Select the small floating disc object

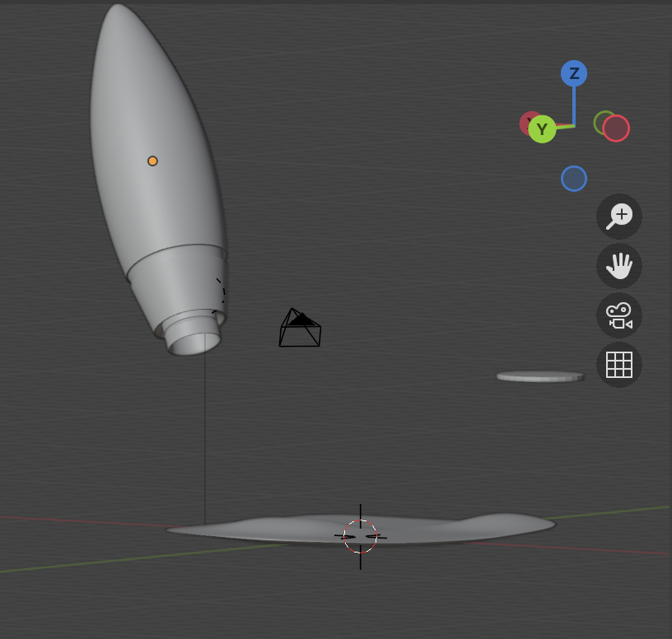540,376
